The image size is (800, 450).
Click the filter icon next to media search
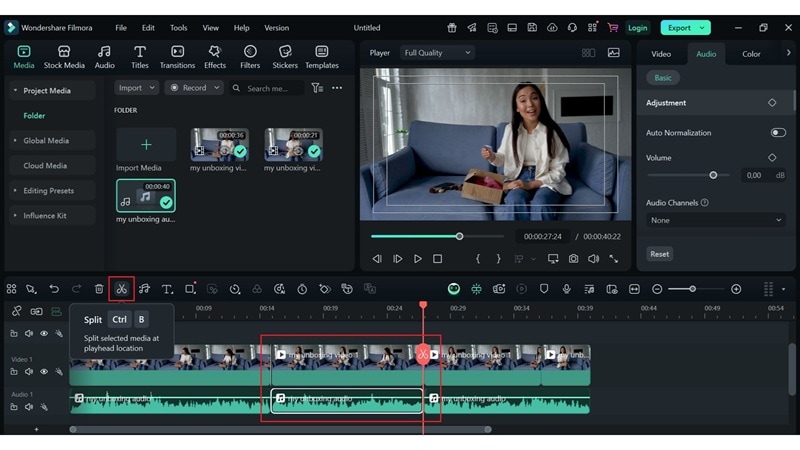tap(317, 88)
